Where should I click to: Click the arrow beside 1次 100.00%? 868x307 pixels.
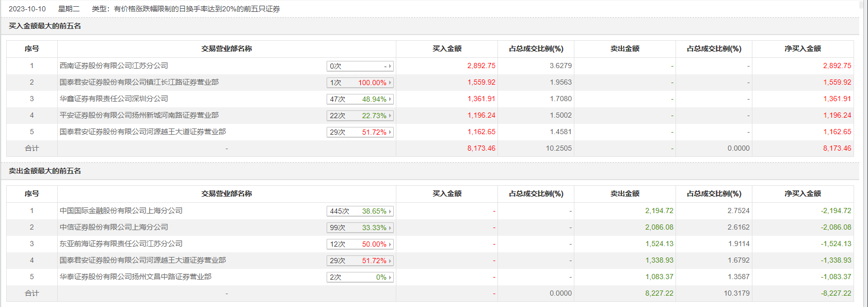tap(390, 83)
